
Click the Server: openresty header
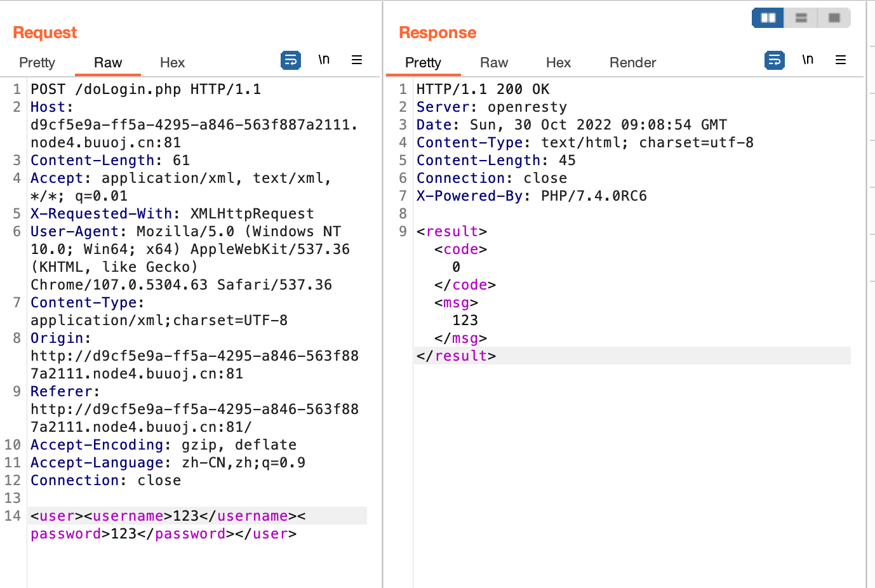pos(492,107)
